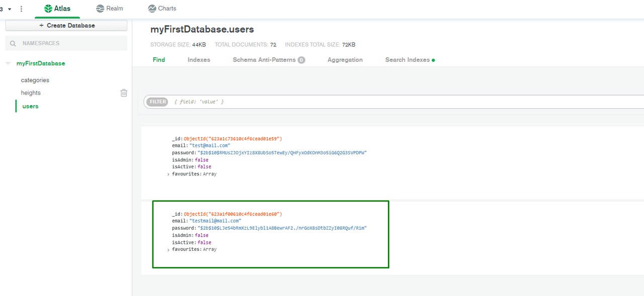Select the Find tab

click(159, 60)
